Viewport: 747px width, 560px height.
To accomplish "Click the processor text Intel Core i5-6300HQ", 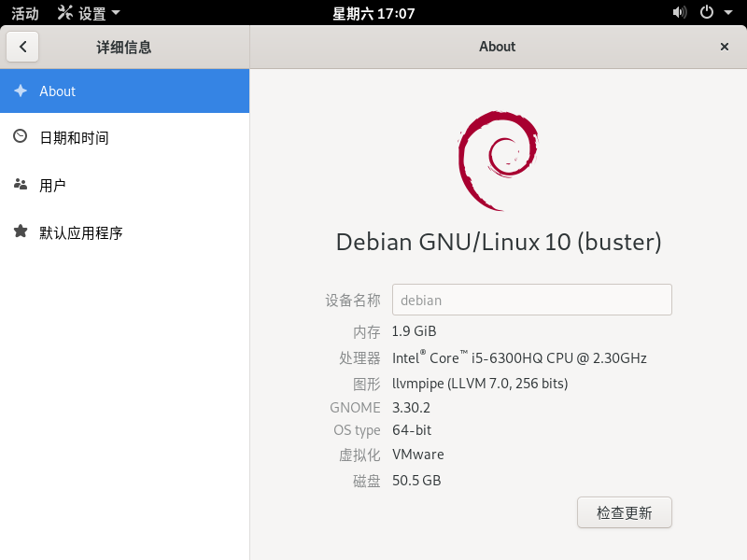I will (519, 357).
